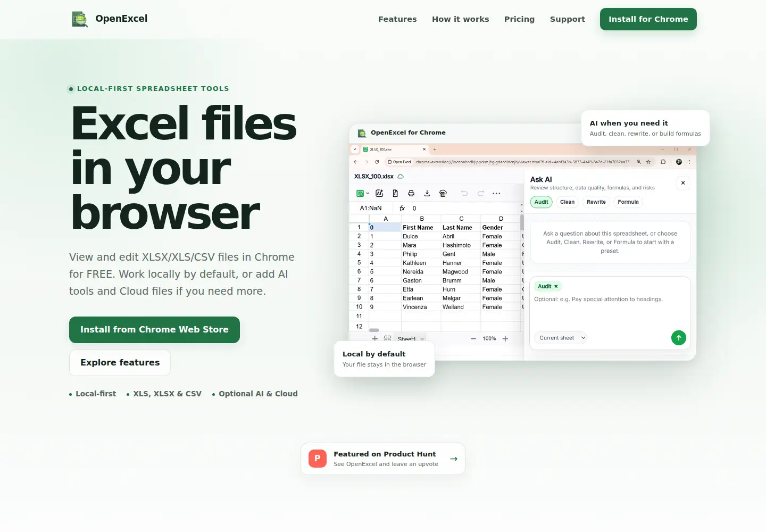Click the add sheet plus icon

[375, 339]
